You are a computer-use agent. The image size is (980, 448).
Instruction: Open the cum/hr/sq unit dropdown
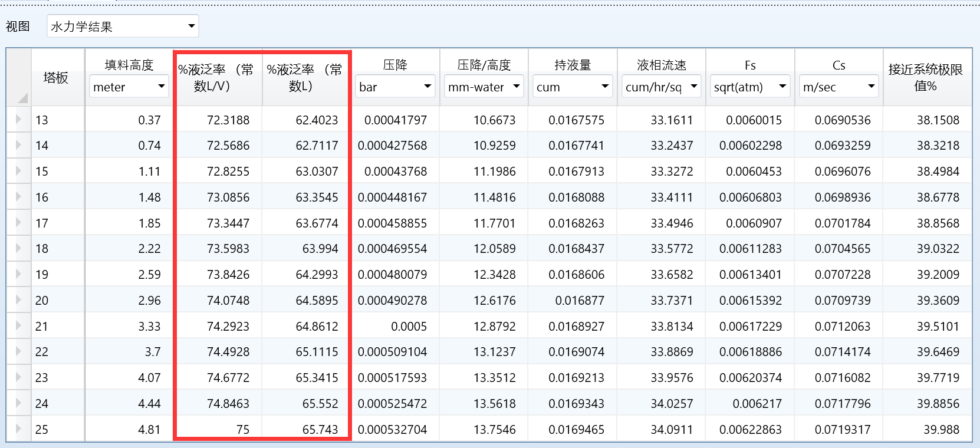(662, 87)
